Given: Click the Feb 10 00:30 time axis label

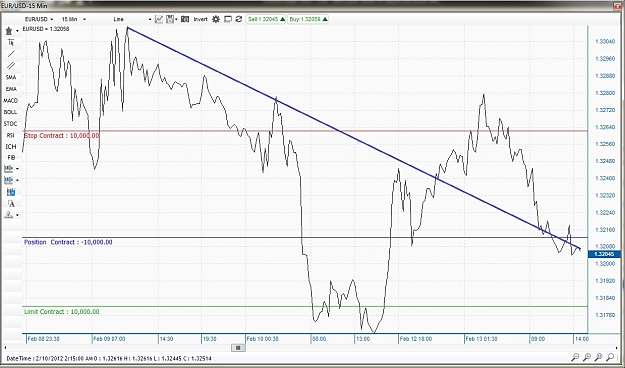Looking at the screenshot, I should click(x=262, y=339).
